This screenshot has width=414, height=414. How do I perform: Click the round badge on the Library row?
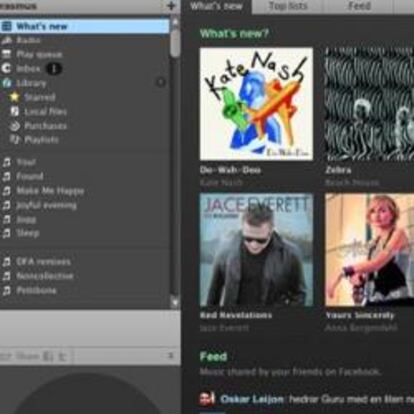pyautogui.click(x=161, y=82)
